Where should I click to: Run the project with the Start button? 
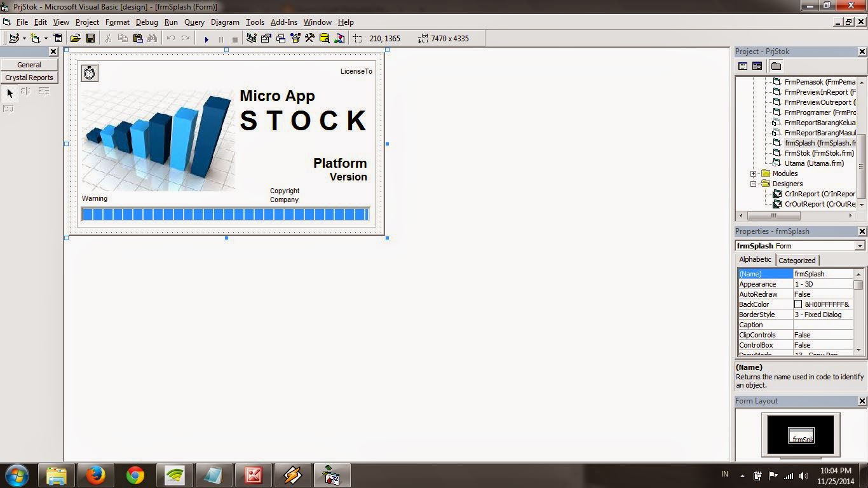[x=207, y=38]
